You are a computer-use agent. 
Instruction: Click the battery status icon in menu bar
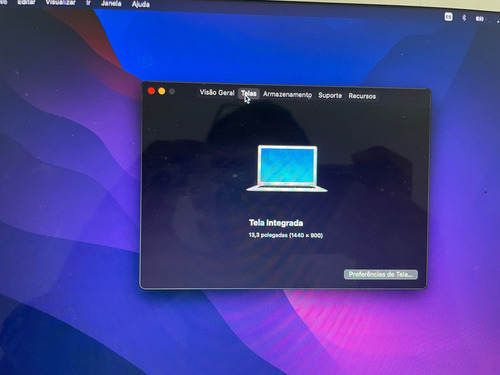tap(480, 19)
